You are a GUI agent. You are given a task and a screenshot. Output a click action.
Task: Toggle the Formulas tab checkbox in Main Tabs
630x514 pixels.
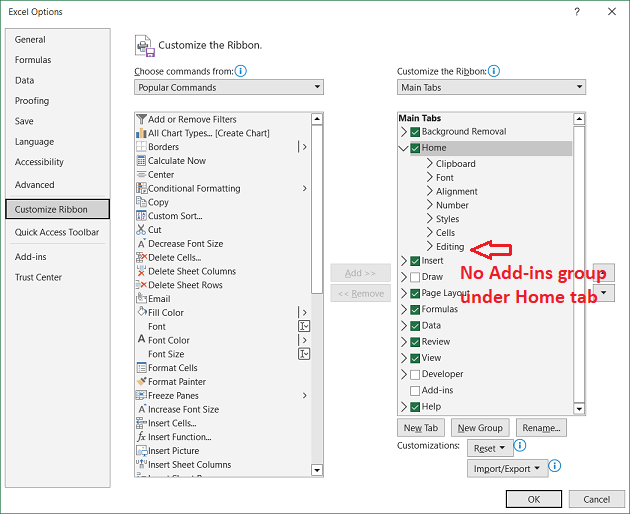(415, 309)
